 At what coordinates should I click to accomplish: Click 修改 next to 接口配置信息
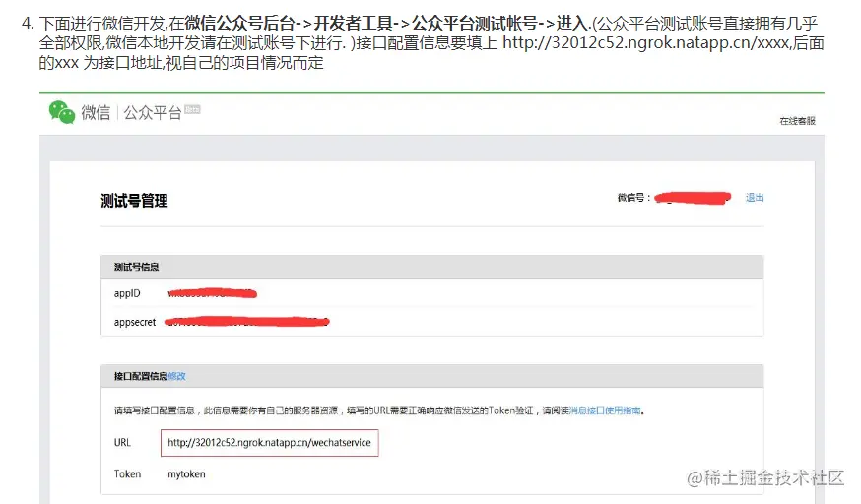pos(176,376)
